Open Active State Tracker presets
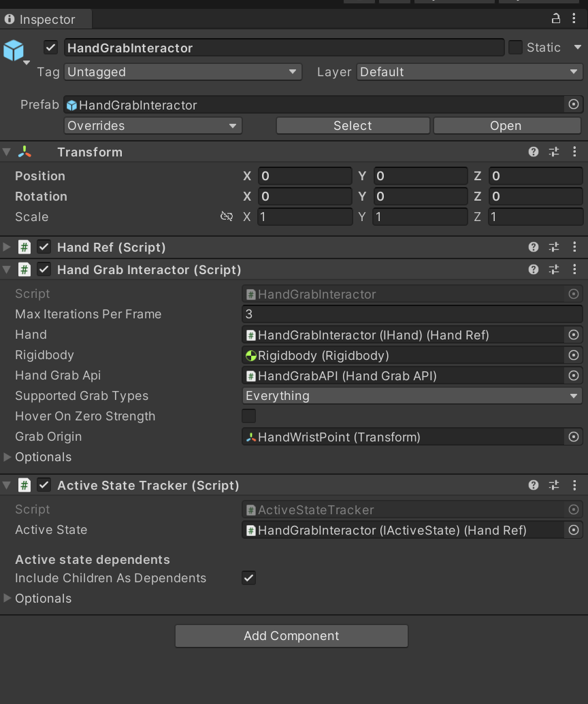 [x=554, y=485]
